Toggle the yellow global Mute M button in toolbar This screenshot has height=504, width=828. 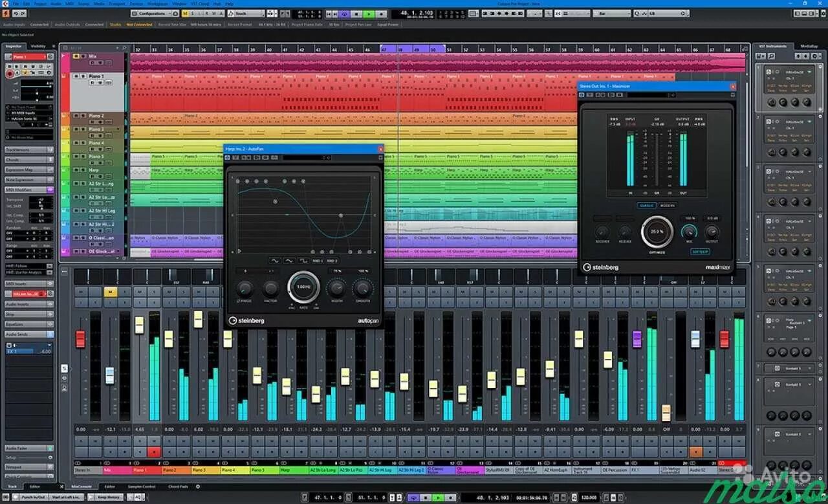pyautogui.click(x=184, y=13)
